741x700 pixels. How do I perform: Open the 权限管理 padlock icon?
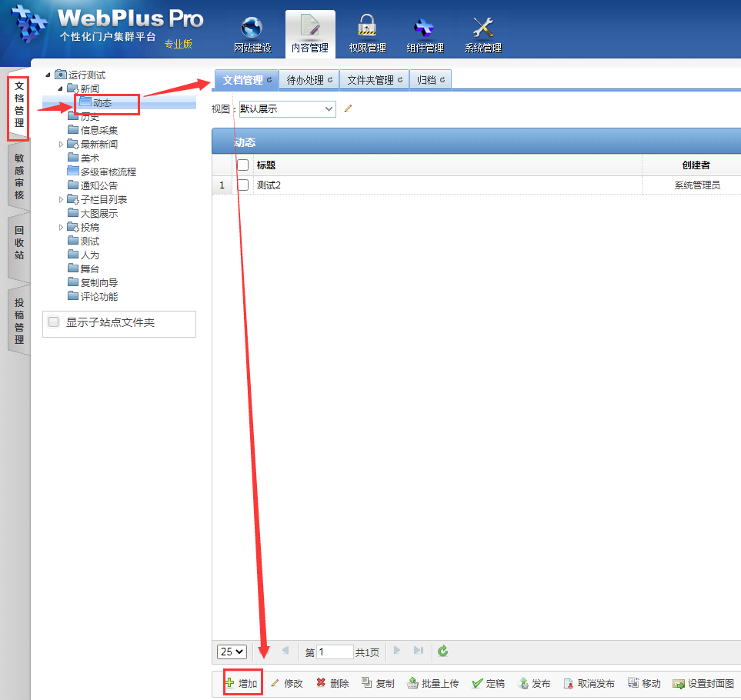click(367, 28)
